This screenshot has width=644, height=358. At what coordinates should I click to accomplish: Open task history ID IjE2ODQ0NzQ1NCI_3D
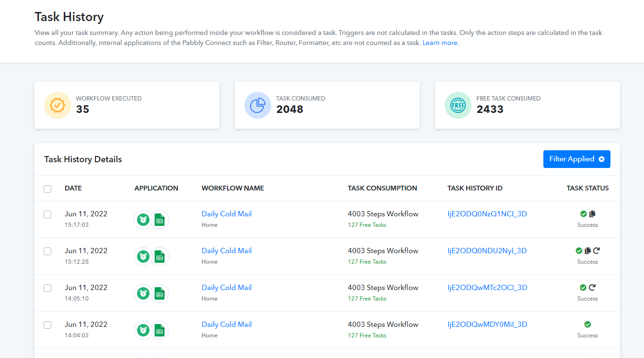pyautogui.click(x=487, y=214)
